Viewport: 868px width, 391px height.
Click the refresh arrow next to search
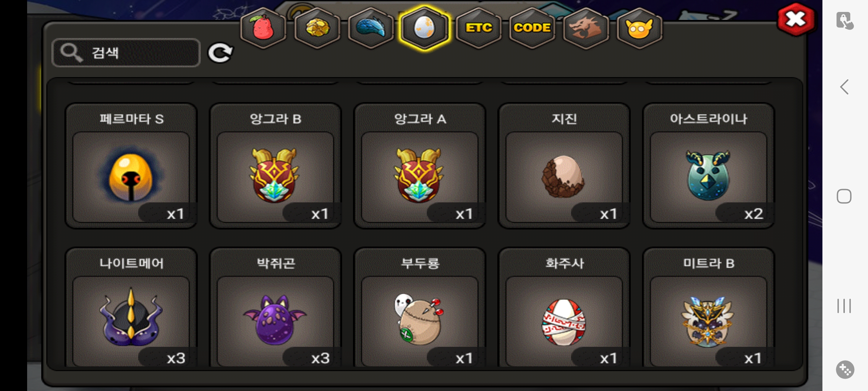point(220,53)
